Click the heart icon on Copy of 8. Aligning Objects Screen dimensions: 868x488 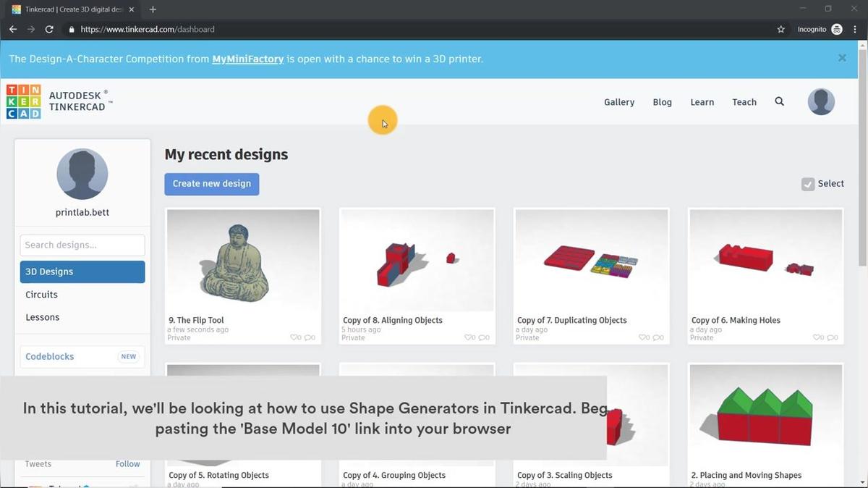pos(468,337)
